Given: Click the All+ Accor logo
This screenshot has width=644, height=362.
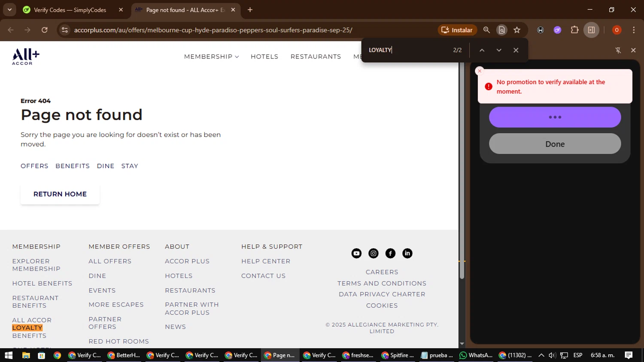Looking at the screenshot, I should pyautogui.click(x=26, y=56).
